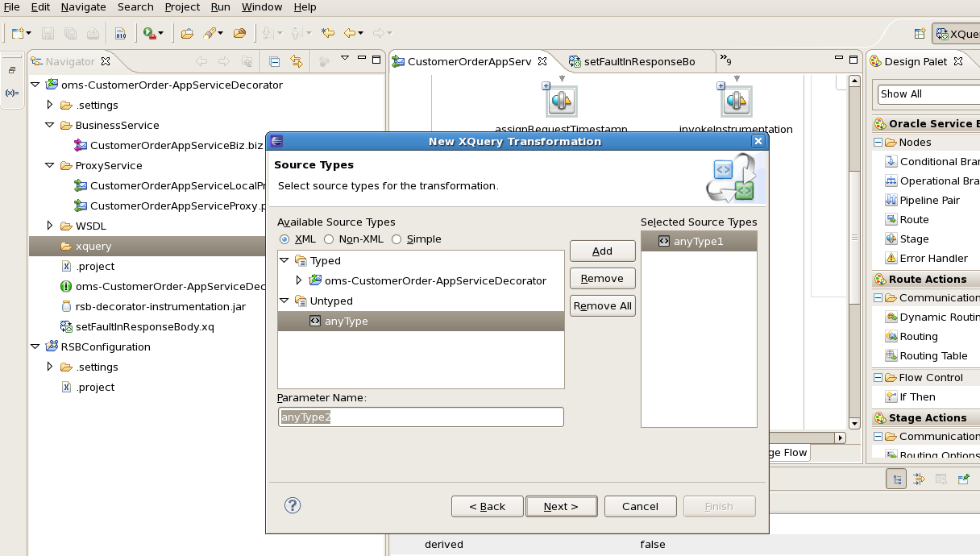Click Link with Editor icon in Navigator

tap(297, 61)
